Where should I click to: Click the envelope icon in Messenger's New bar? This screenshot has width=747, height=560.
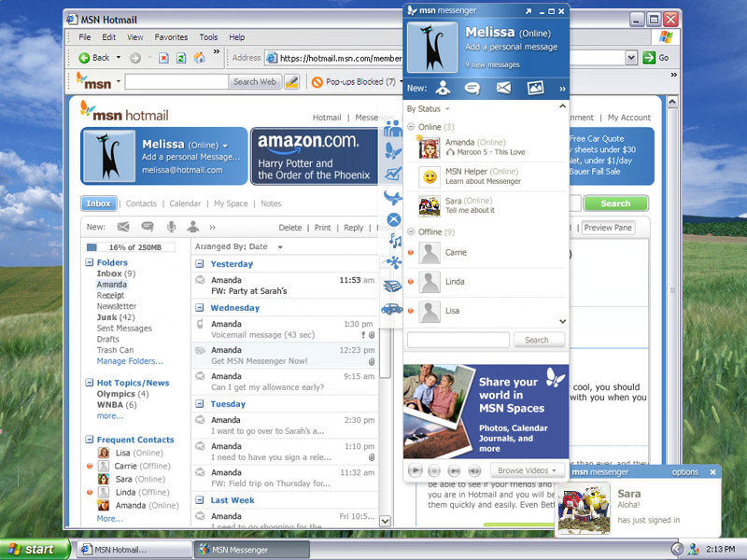coord(503,89)
